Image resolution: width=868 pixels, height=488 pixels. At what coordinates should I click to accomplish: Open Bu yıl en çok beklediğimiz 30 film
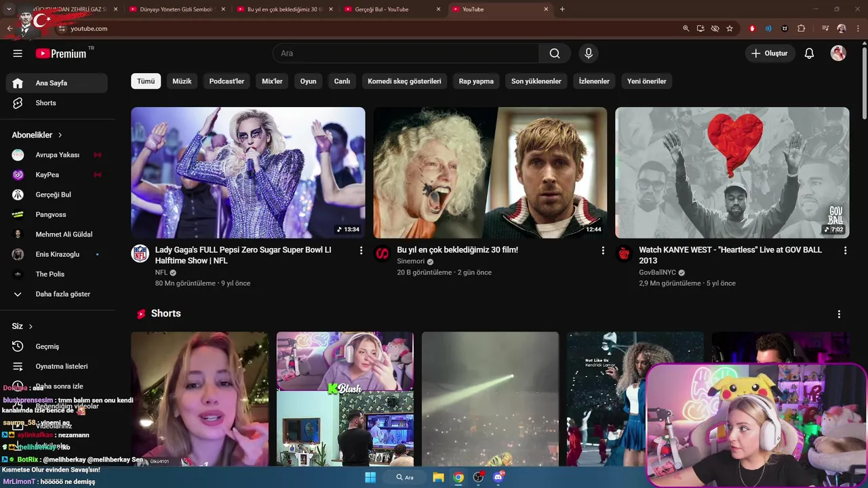(x=458, y=250)
